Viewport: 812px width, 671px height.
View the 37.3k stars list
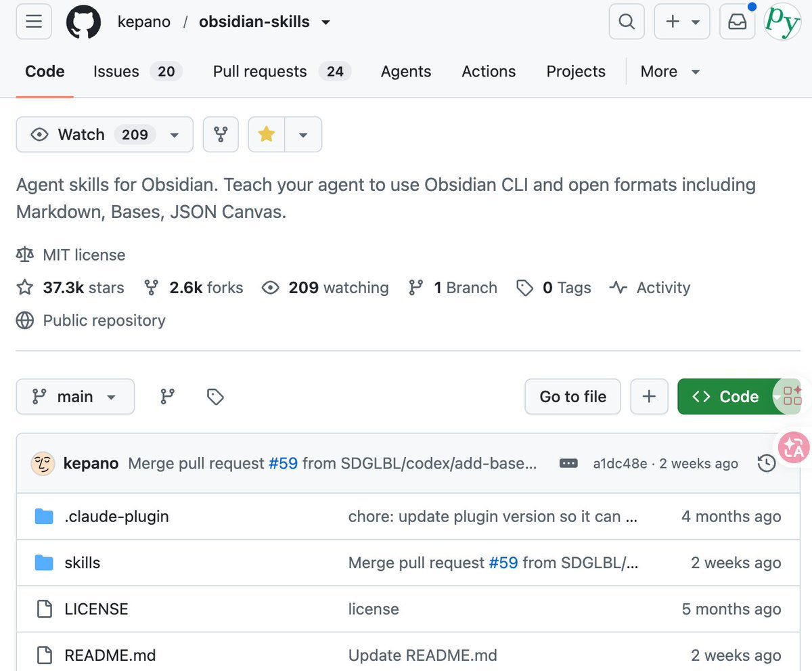pos(70,288)
